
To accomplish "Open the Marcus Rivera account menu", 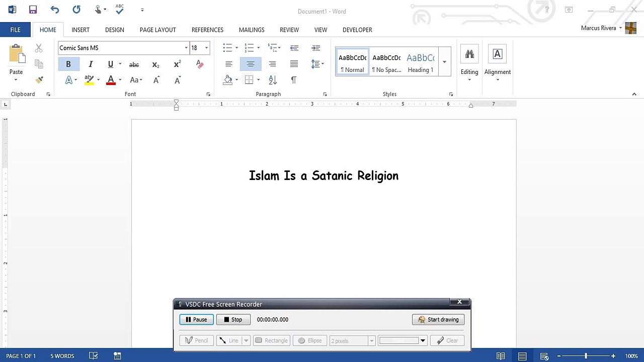I will click(601, 28).
